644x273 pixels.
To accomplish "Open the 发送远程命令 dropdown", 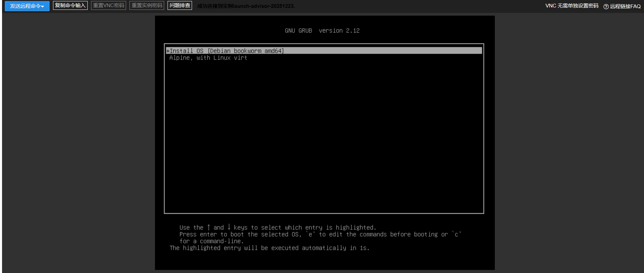I will (x=27, y=6).
